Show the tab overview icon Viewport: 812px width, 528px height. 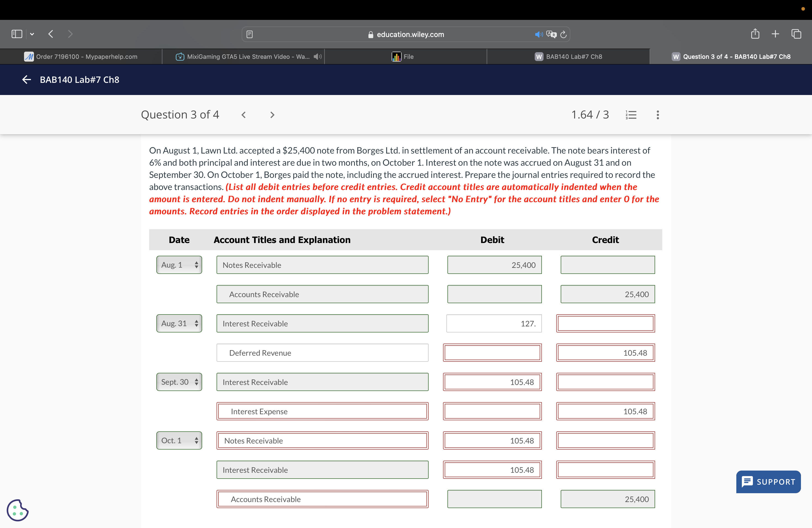pyautogui.click(x=796, y=34)
